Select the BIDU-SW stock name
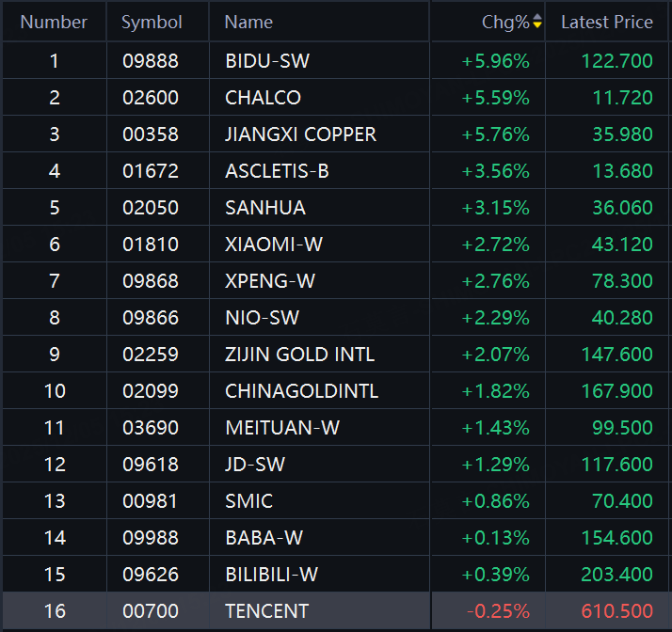672x632 pixels. click(x=267, y=61)
